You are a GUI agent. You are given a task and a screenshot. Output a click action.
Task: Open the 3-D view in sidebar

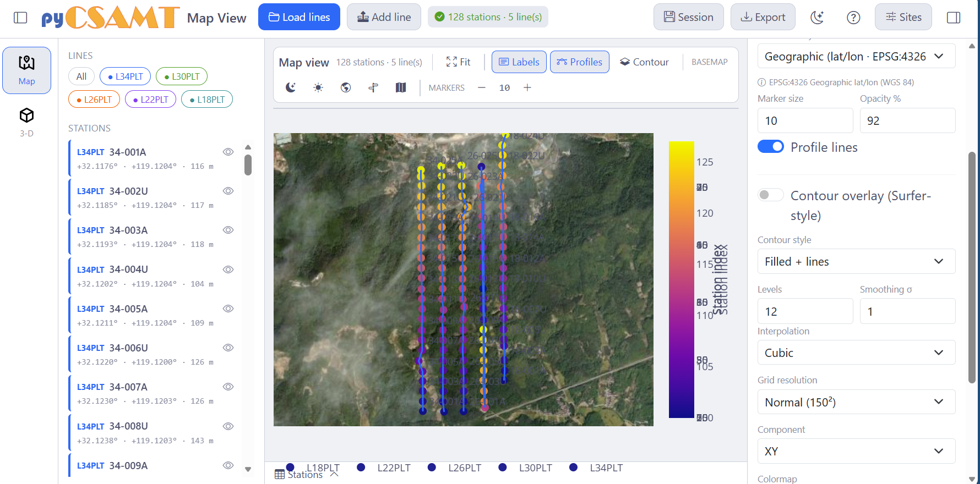(x=27, y=122)
